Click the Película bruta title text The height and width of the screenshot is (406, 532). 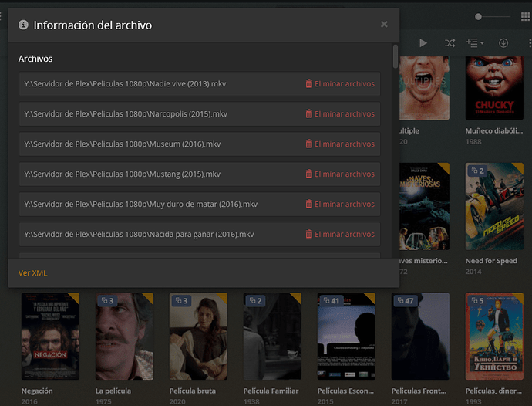(193, 391)
